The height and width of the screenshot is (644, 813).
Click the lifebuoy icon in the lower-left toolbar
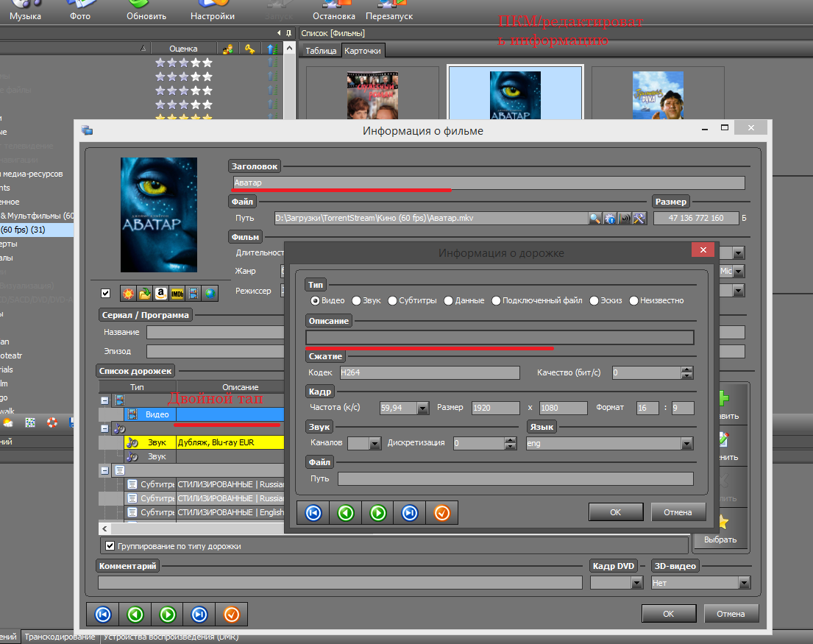[x=52, y=422]
